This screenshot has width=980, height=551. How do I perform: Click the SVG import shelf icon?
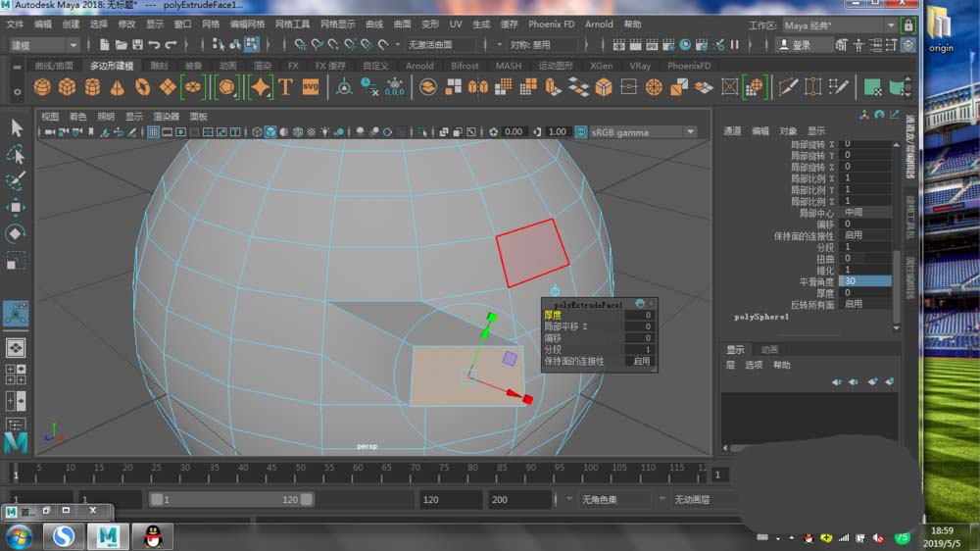[x=310, y=87]
